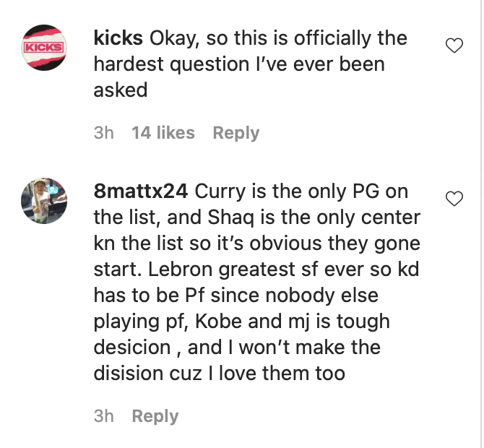484x448 pixels.
Task: Click the word "Curry" in 8mattx24's comment
Action: pyautogui.click(x=220, y=191)
